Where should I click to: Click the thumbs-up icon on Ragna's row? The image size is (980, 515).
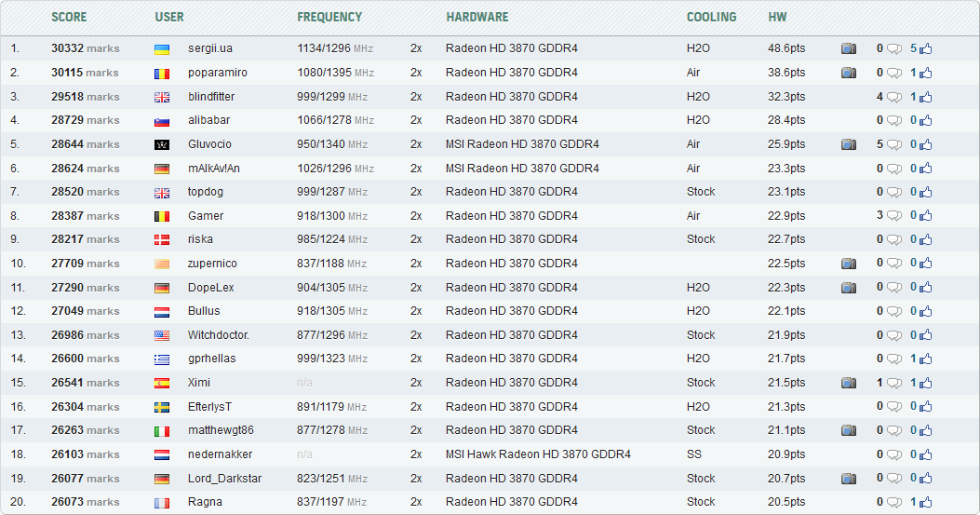coord(926,502)
